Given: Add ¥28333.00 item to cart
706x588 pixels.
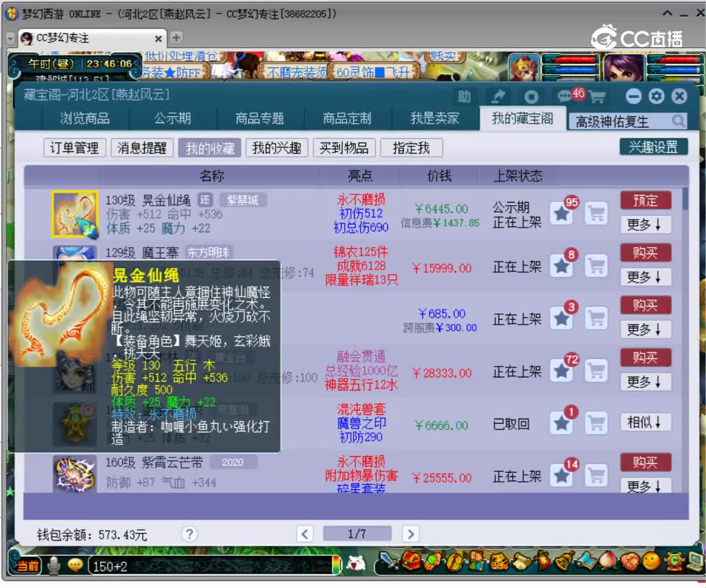Looking at the screenshot, I should pos(596,371).
